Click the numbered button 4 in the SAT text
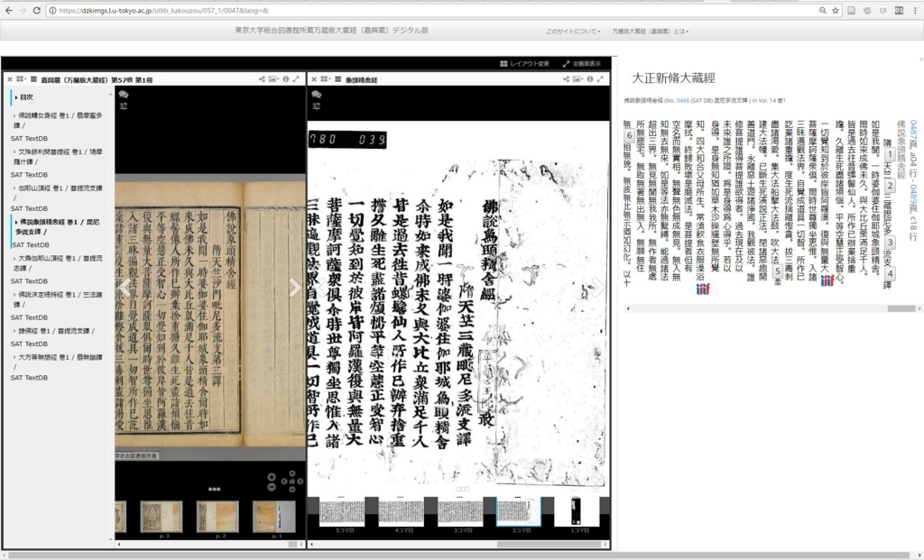 click(x=889, y=273)
